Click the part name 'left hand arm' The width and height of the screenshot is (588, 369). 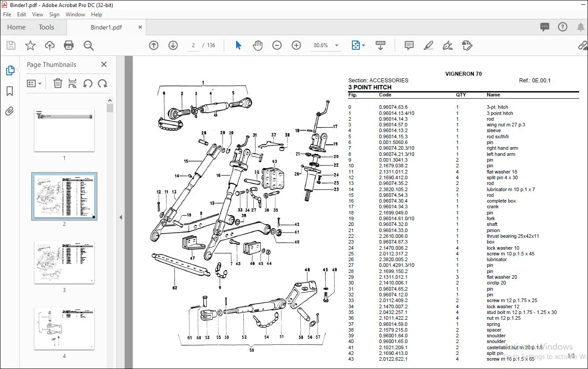click(x=501, y=154)
